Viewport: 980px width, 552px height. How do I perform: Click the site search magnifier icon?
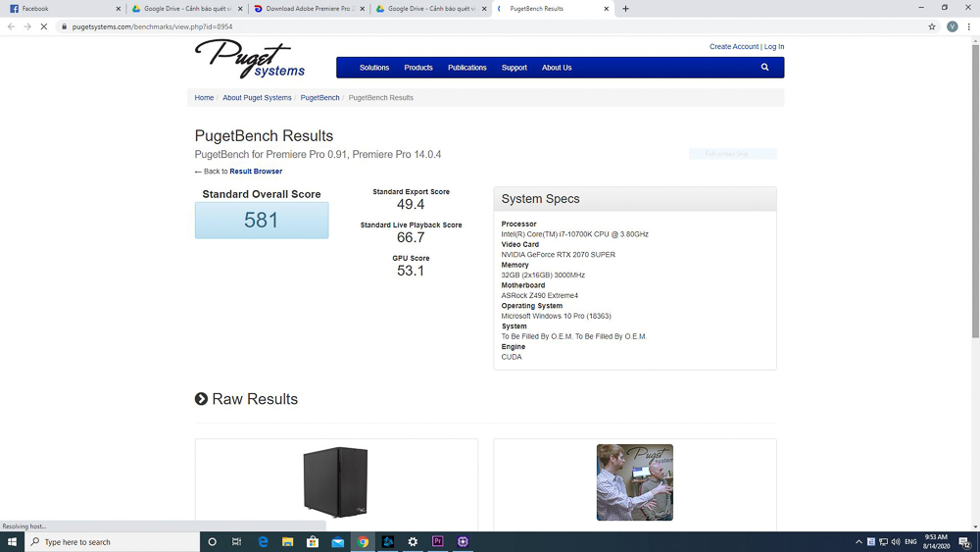click(764, 67)
